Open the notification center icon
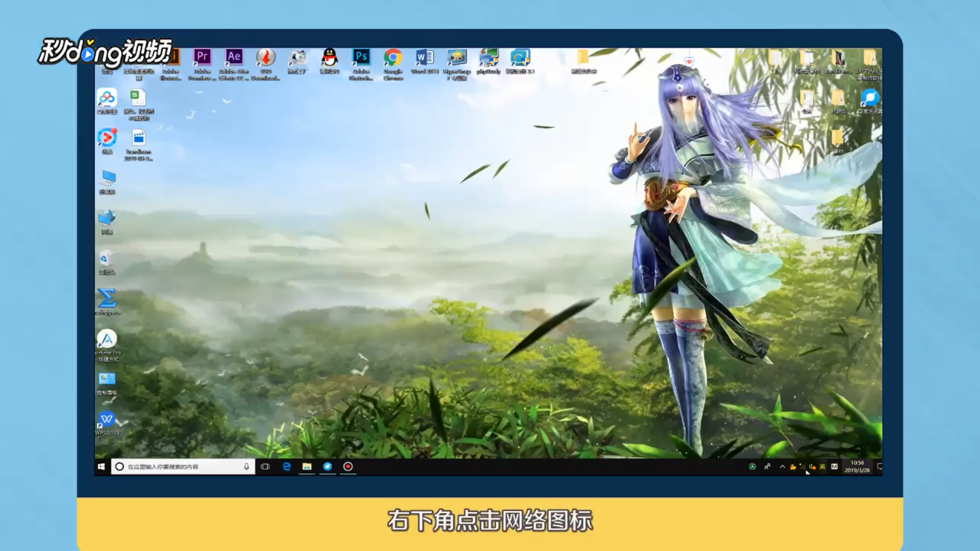Viewport: 980px width, 551px height. tap(879, 466)
